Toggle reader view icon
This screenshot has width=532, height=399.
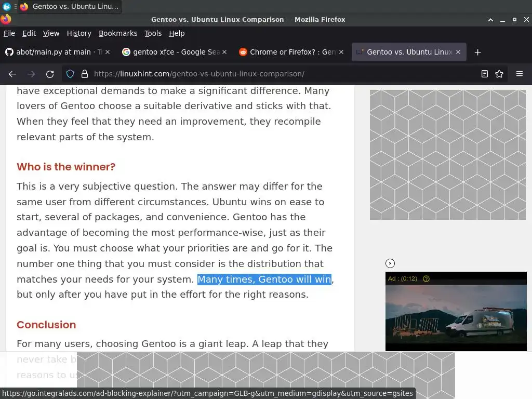[x=485, y=74]
